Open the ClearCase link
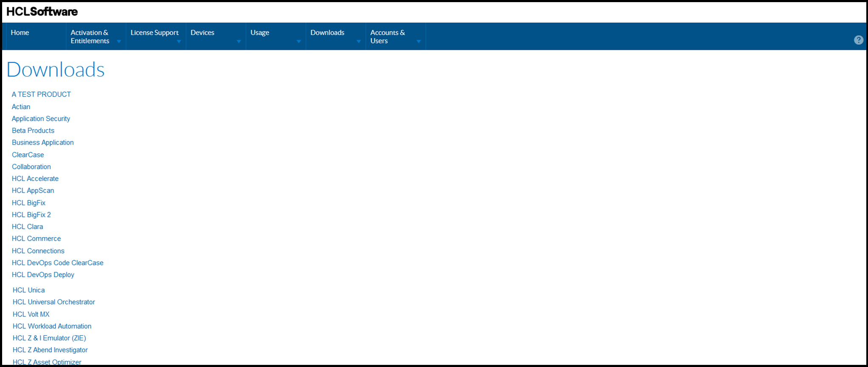The height and width of the screenshot is (367, 868). pos(28,155)
